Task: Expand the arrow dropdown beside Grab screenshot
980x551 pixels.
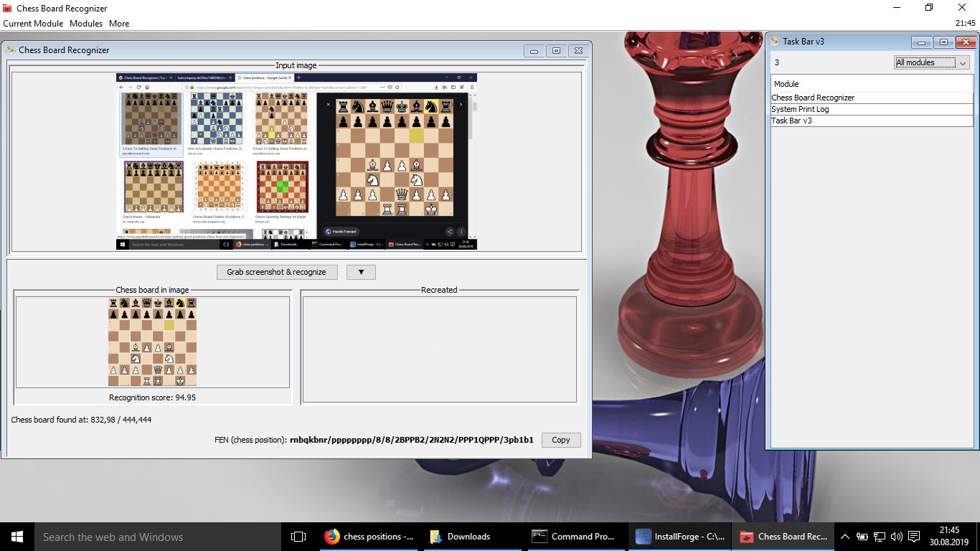Action: (361, 272)
